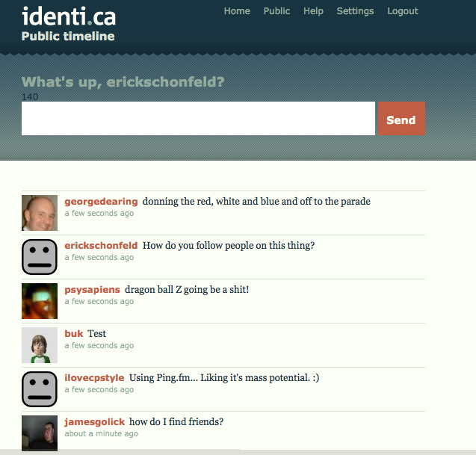Log out using the Logout link
476x455 pixels.
pos(403,11)
